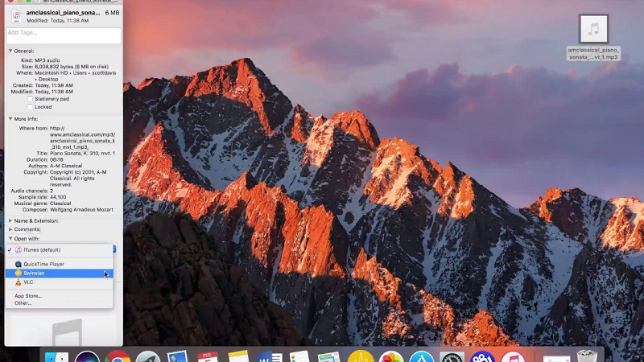
Task: Open Notes from the Dock
Action: coord(238,356)
